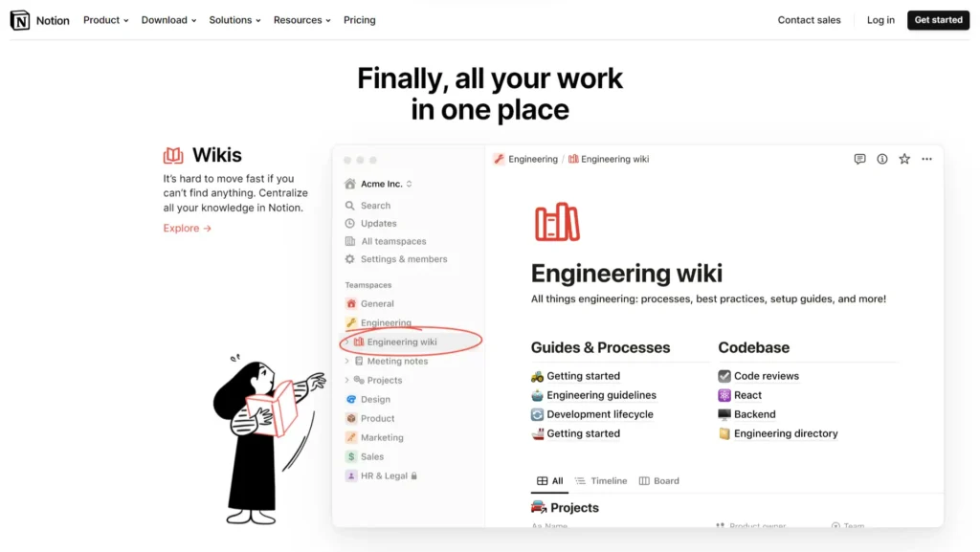Click the page info clock icon
980x552 pixels.
[882, 159]
